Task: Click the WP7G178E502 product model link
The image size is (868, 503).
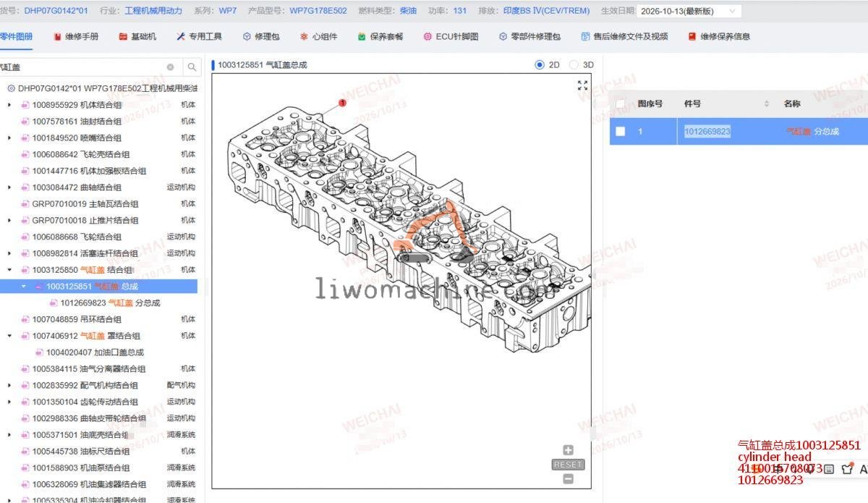Action: click(x=318, y=11)
